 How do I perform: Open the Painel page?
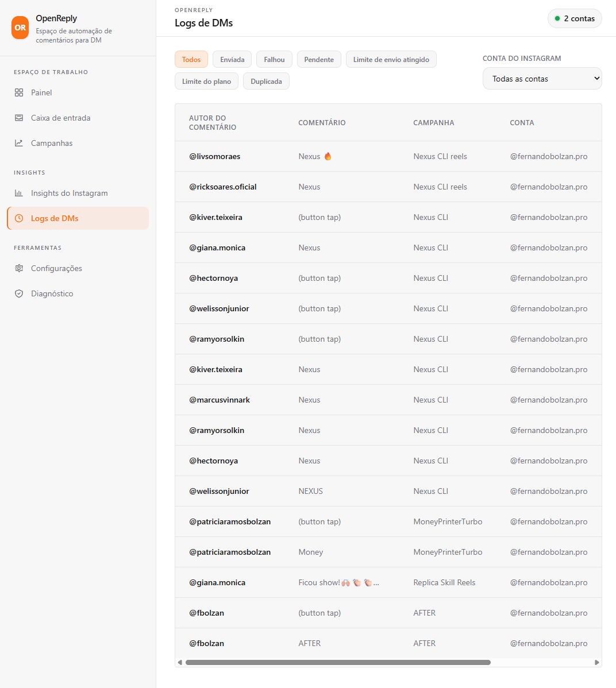click(78, 92)
